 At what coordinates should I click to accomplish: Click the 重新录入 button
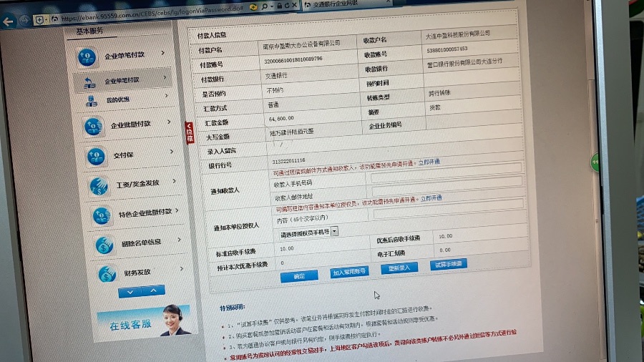tap(399, 268)
